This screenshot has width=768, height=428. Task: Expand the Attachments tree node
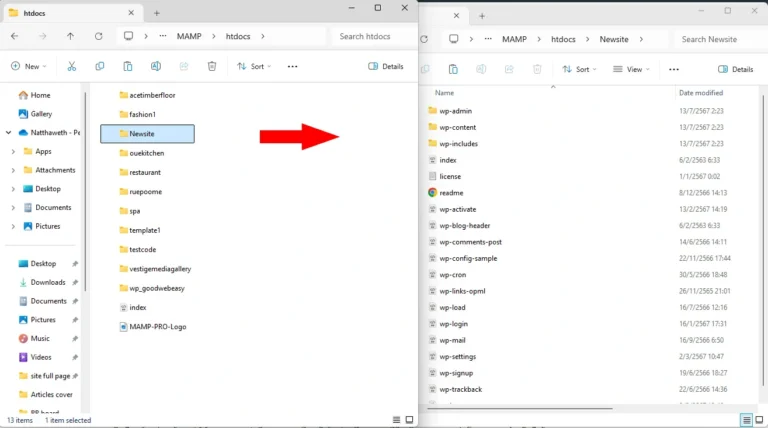point(13,170)
